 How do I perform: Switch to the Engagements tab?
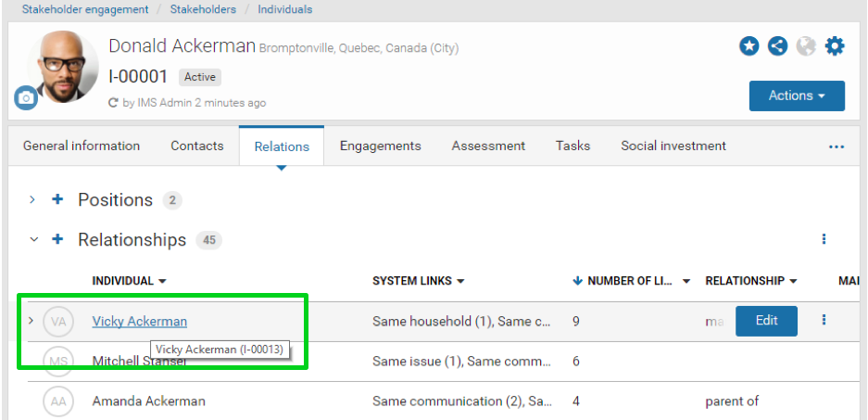coord(380,146)
